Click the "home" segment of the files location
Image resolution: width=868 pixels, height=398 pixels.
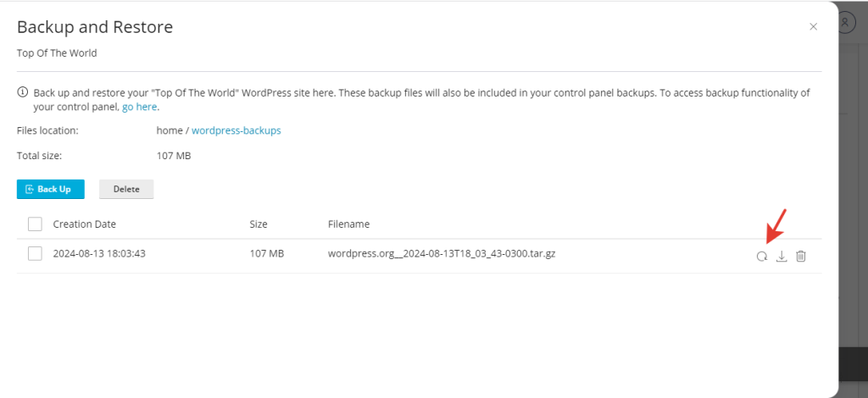(170, 130)
